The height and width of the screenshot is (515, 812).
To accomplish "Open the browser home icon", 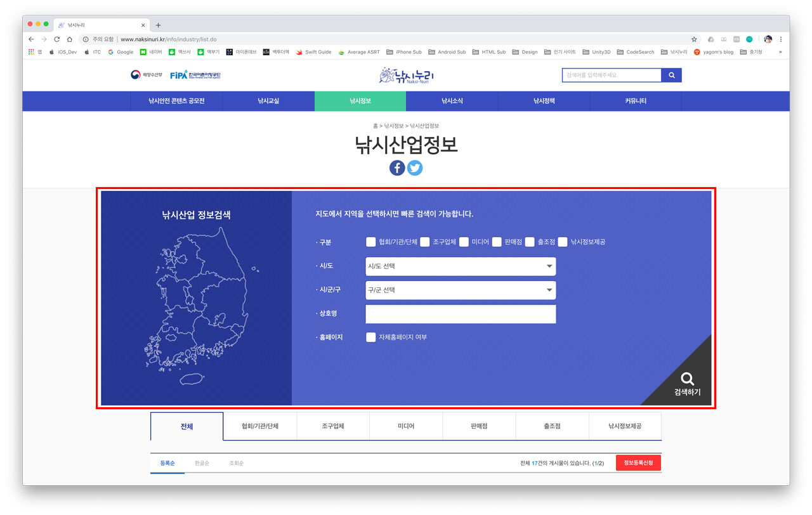I will [70, 39].
